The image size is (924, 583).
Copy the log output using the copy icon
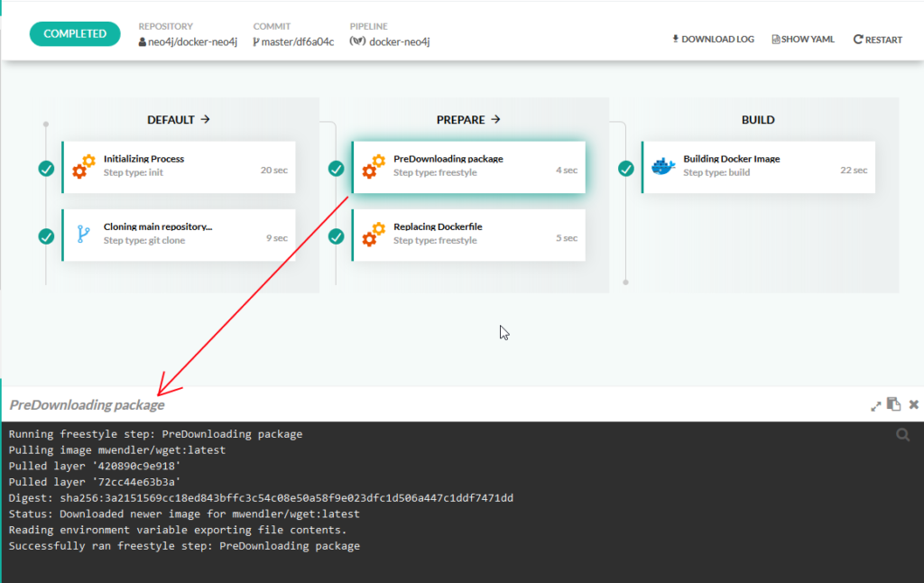point(893,404)
